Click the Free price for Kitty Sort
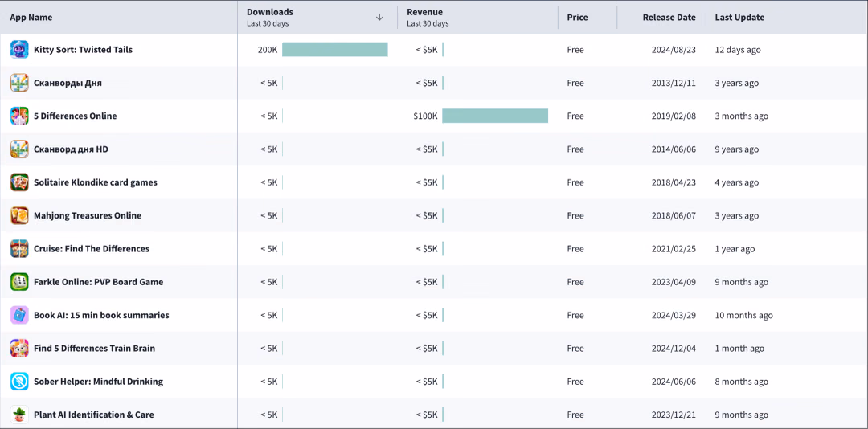 tap(575, 50)
